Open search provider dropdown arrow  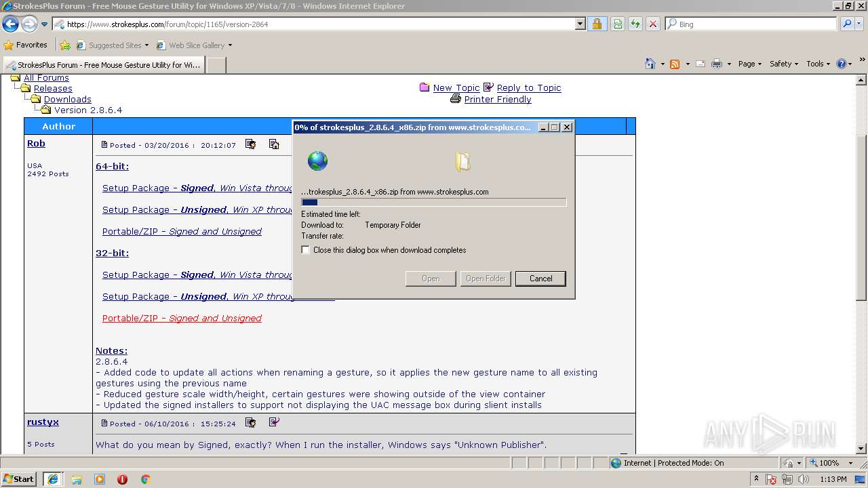click(858, 24)
